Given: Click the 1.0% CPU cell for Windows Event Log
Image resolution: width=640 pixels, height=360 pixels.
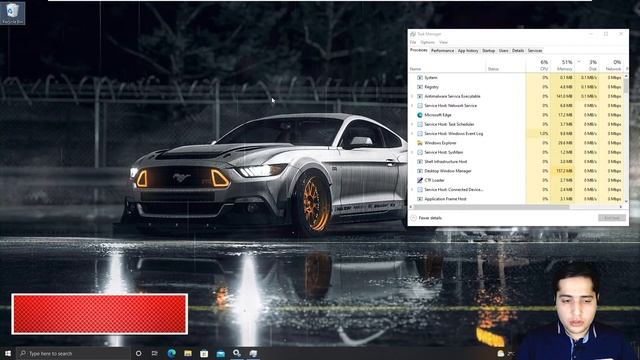Looking at the screenshot, I should click(539, 133).
